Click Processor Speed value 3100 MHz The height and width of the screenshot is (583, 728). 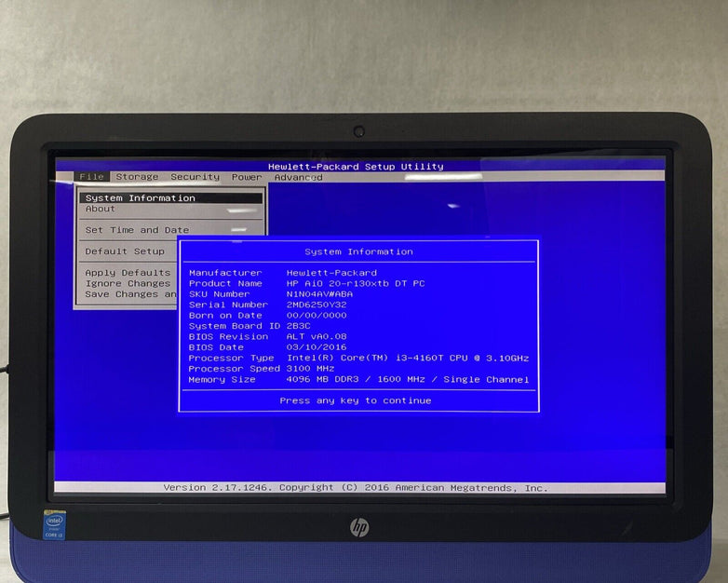click(x=310, y=369)
